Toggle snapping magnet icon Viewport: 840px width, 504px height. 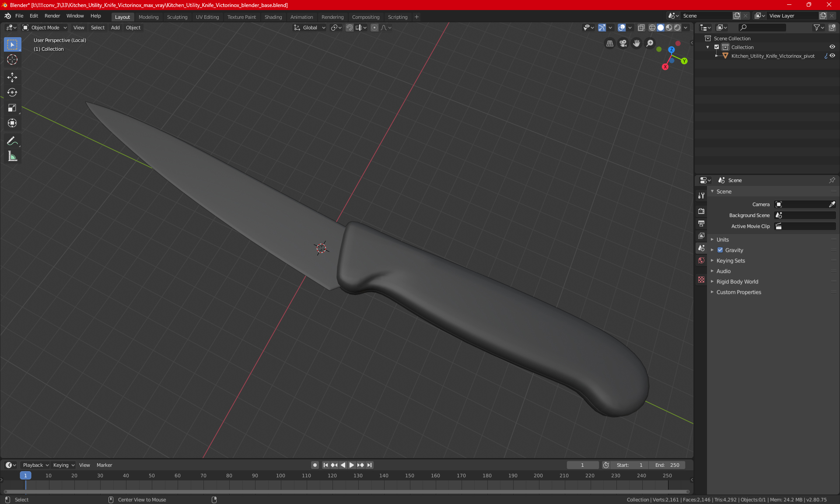coord(349,28)
